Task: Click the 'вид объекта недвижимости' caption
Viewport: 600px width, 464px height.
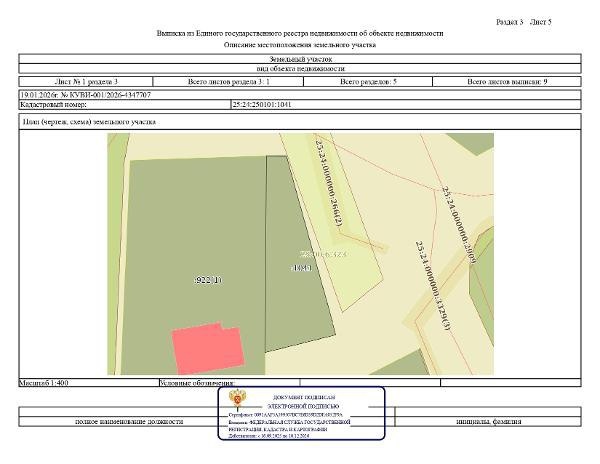Action: [300, 68]
